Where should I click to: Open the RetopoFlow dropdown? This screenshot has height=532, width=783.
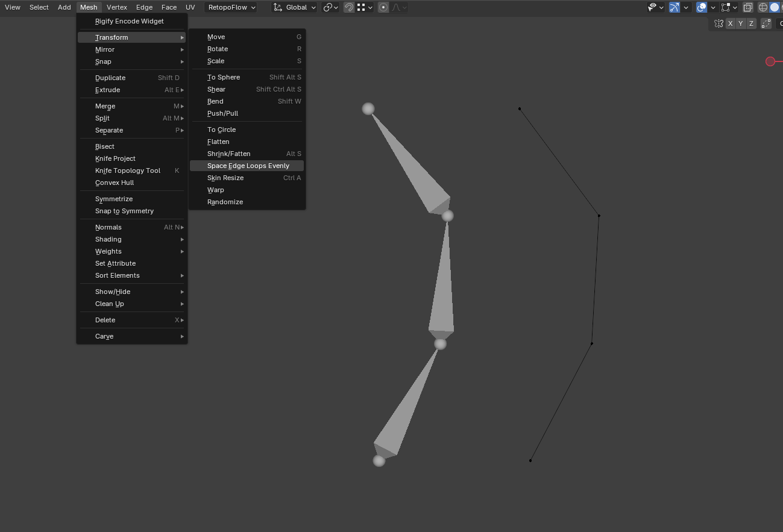coord(231,7)
